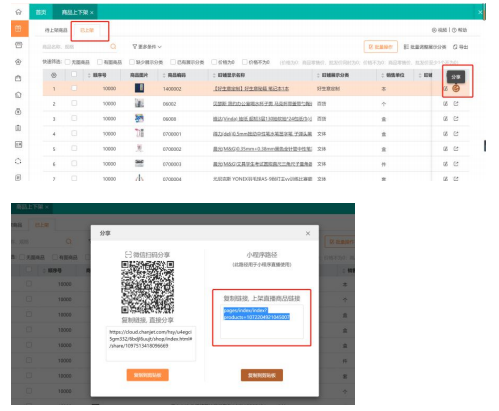The height and width of the screenshot is (411, 499).
Task: Edit the product with code 0700003
Action: tap(445, 164)
